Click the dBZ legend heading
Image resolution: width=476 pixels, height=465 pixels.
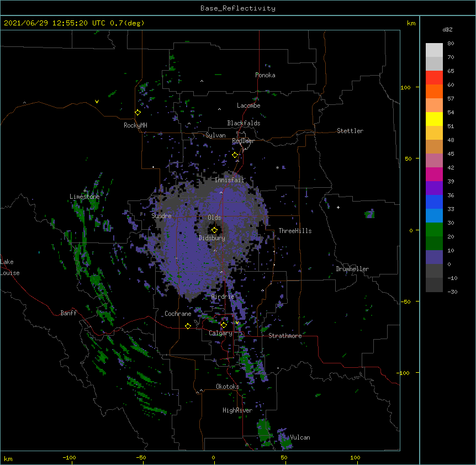pos(447,29)
